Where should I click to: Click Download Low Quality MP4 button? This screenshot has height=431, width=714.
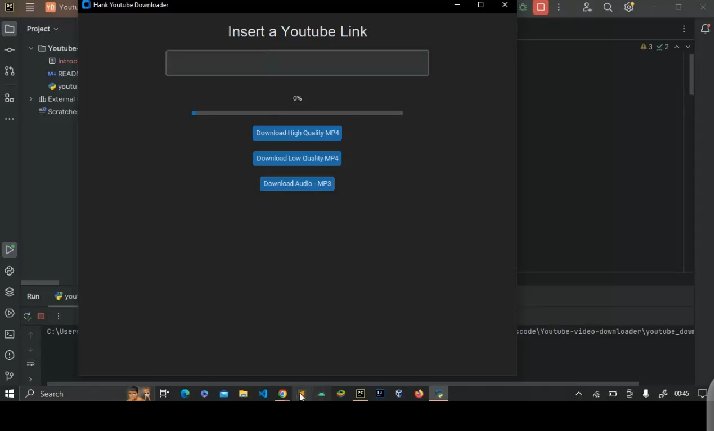coord(297,158)
